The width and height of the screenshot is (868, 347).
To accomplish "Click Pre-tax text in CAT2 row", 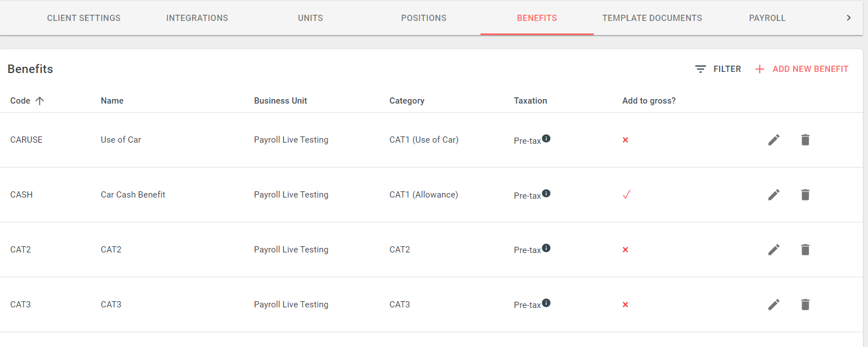I will coord(527,250).
